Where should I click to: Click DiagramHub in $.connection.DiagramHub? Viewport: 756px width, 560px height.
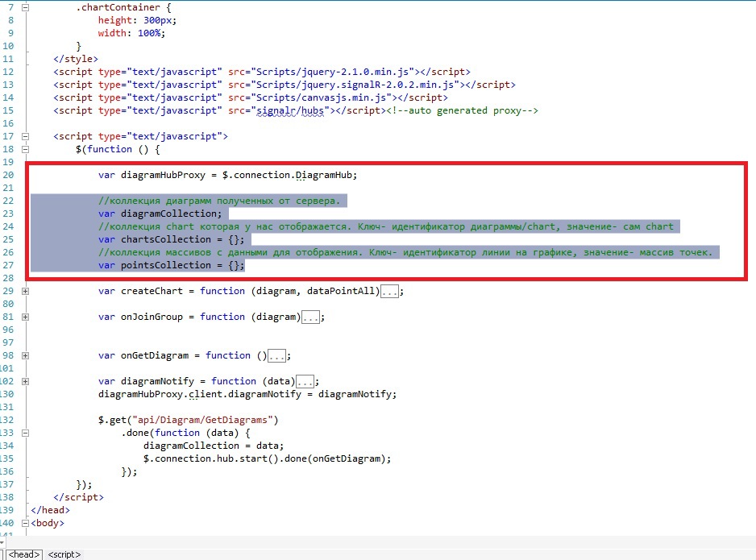point(324,175)
